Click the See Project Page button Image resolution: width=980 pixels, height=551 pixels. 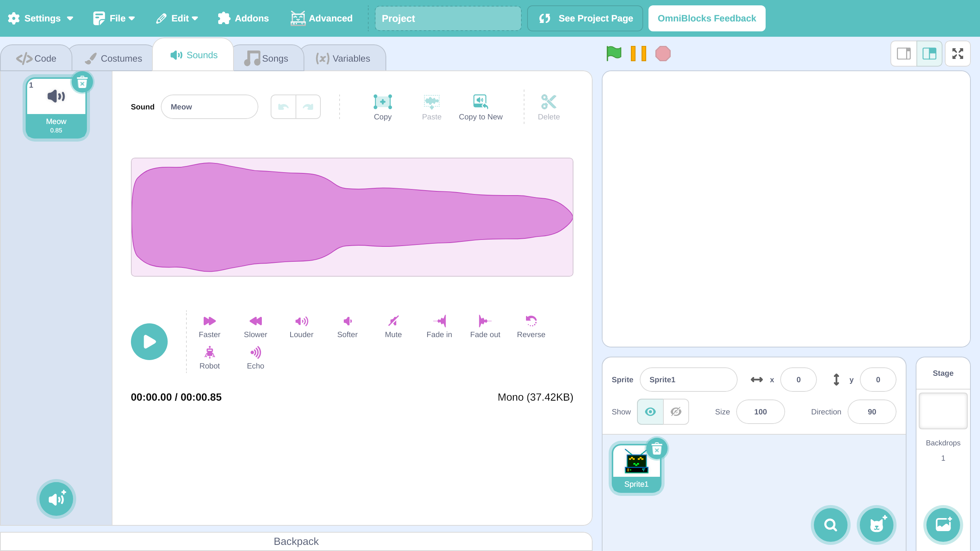(x=585, y=18)
